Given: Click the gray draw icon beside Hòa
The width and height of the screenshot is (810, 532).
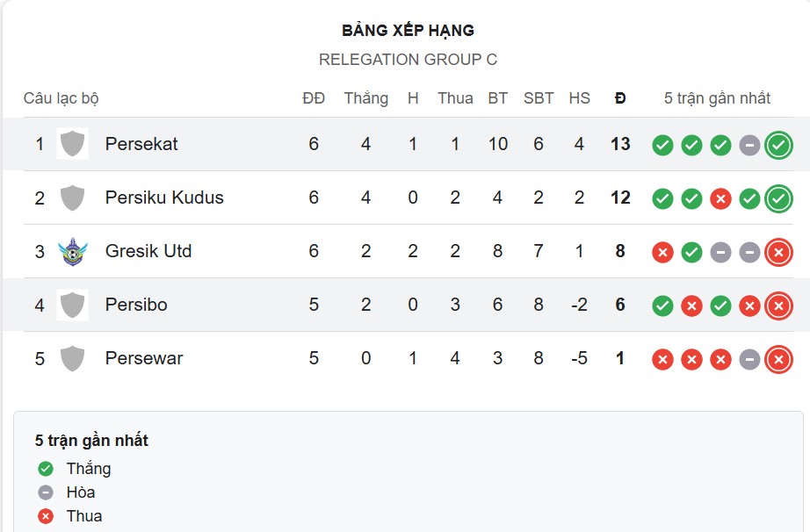Looking at the screenshot, I should click(x=44, y=492).
